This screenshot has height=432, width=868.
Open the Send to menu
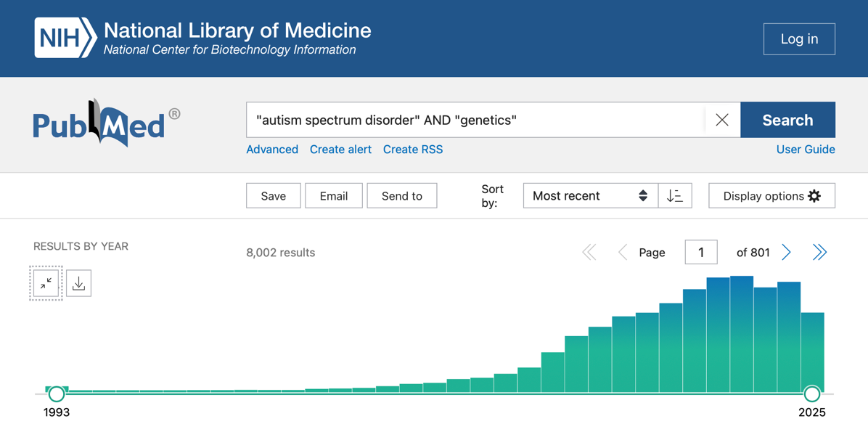tap(401, 196)
